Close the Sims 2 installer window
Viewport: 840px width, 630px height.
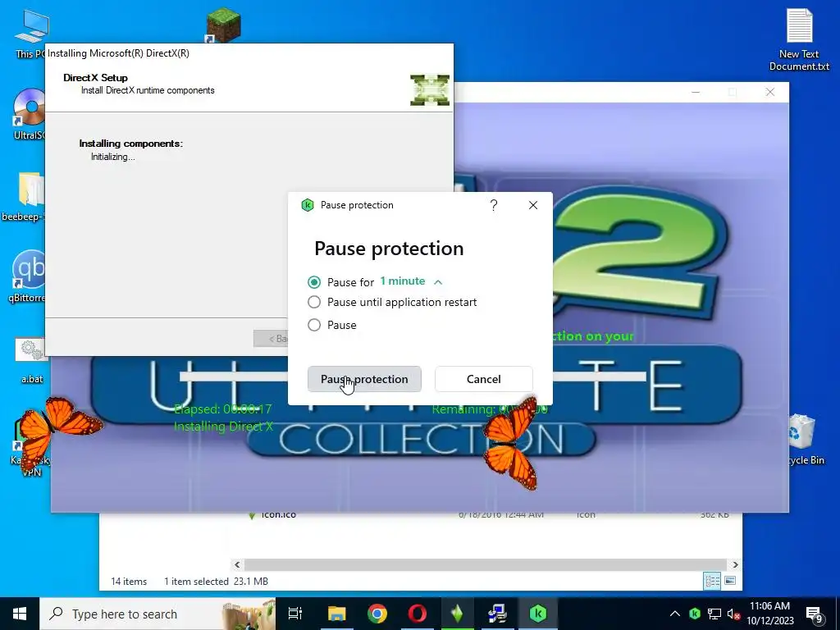(x=769, y=92)
